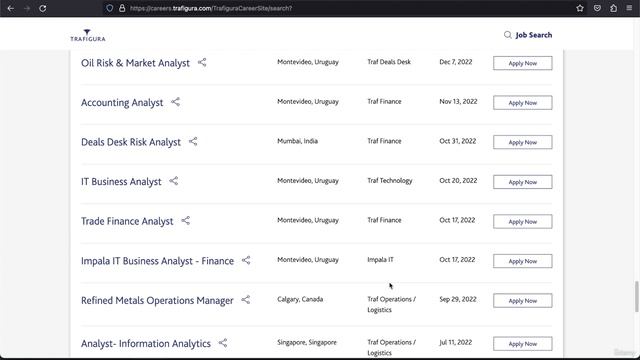Open the browser hamburger menu
640x360 pixels.
pos(629,8)
